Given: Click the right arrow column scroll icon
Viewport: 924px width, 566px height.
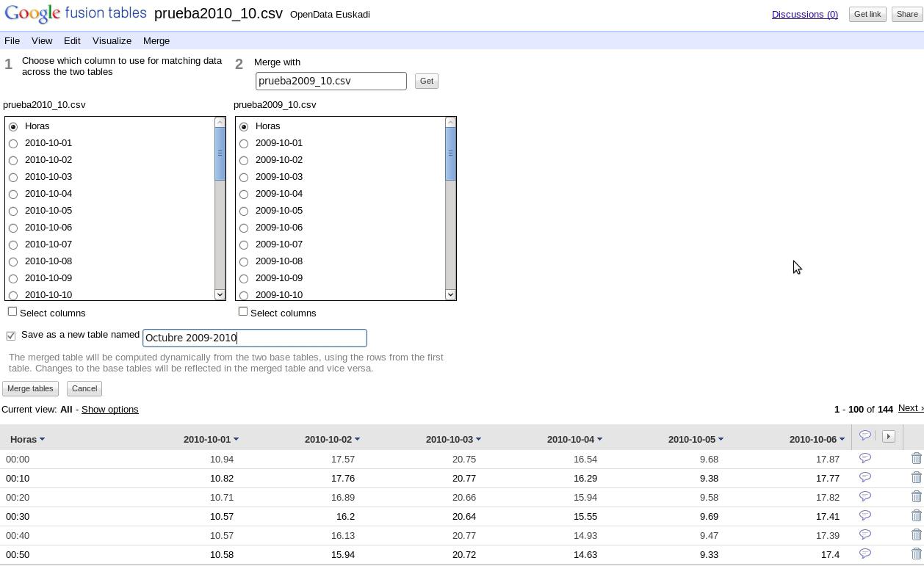Looking at the screenshot, I should [888, 436].
